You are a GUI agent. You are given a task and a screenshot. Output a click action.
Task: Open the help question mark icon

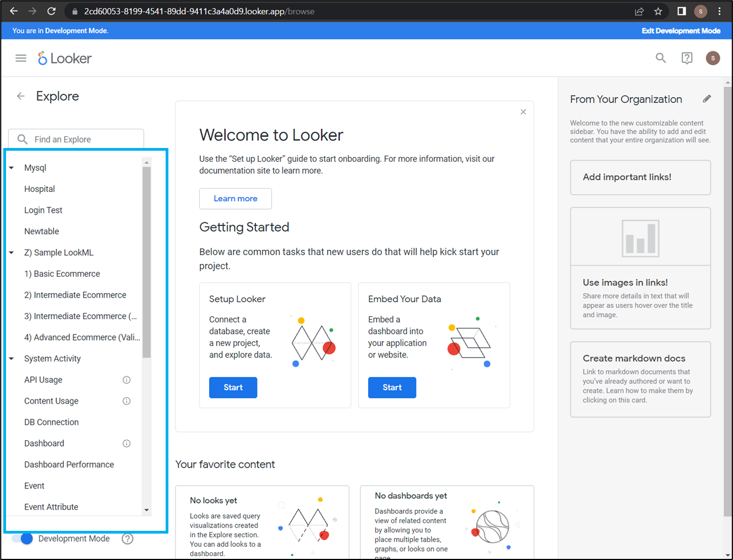[x=687, y=58]
